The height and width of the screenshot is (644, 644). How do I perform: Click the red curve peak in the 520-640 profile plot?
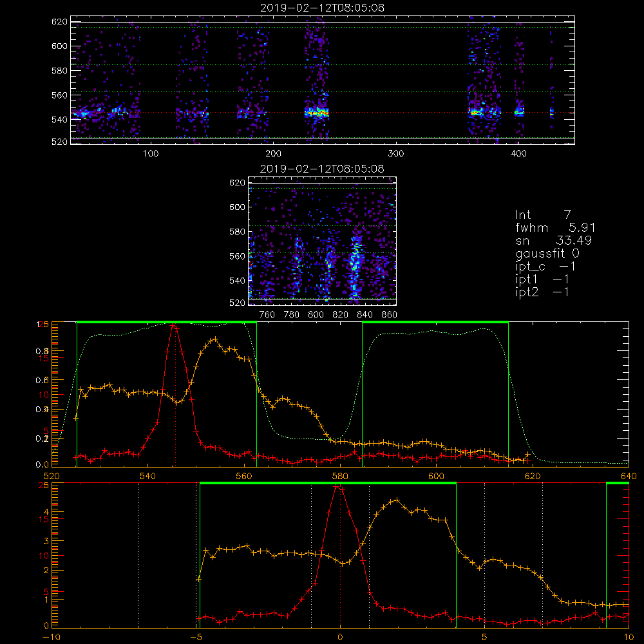click(174, 326)
